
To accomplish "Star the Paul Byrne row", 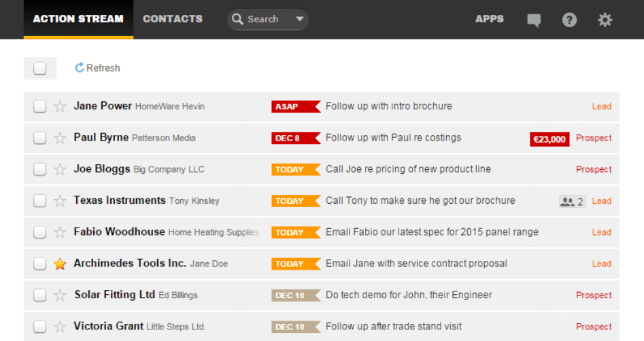I will click(x=60, y=138).
